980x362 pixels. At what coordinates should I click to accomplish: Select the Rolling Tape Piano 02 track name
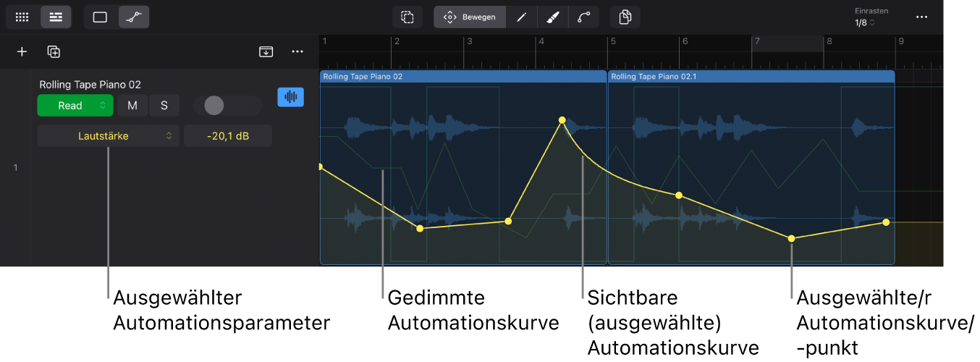click(x=90, y=85)
